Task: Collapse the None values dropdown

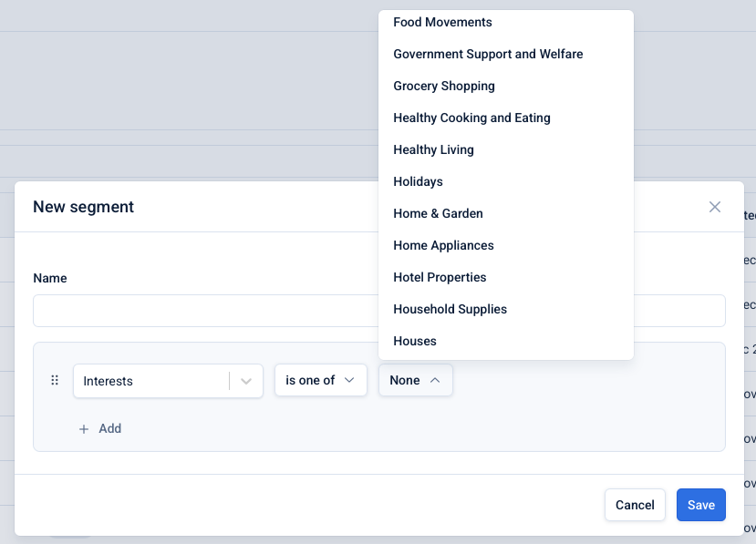Action: pos(416,381)
